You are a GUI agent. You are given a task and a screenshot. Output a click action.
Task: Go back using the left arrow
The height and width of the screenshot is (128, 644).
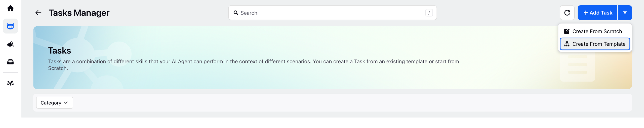click(38, 13)
